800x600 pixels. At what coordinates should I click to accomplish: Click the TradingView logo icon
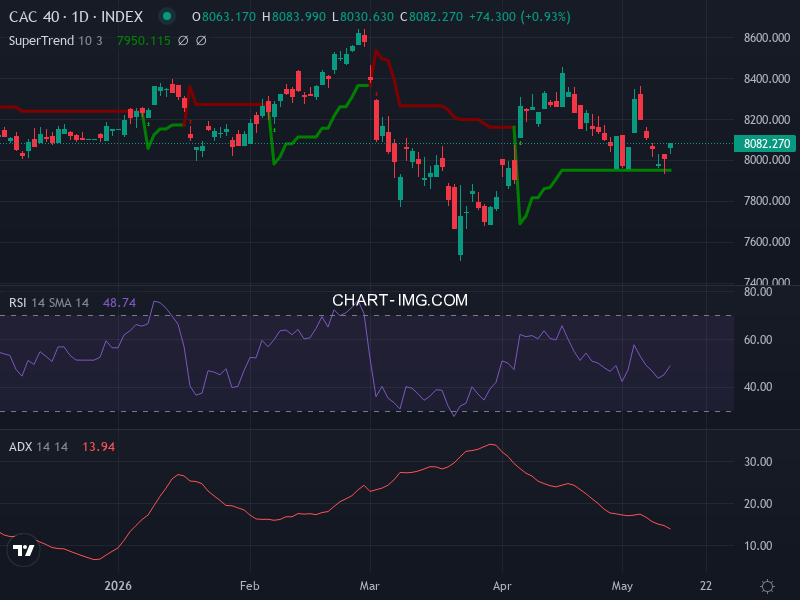(23, 550)
